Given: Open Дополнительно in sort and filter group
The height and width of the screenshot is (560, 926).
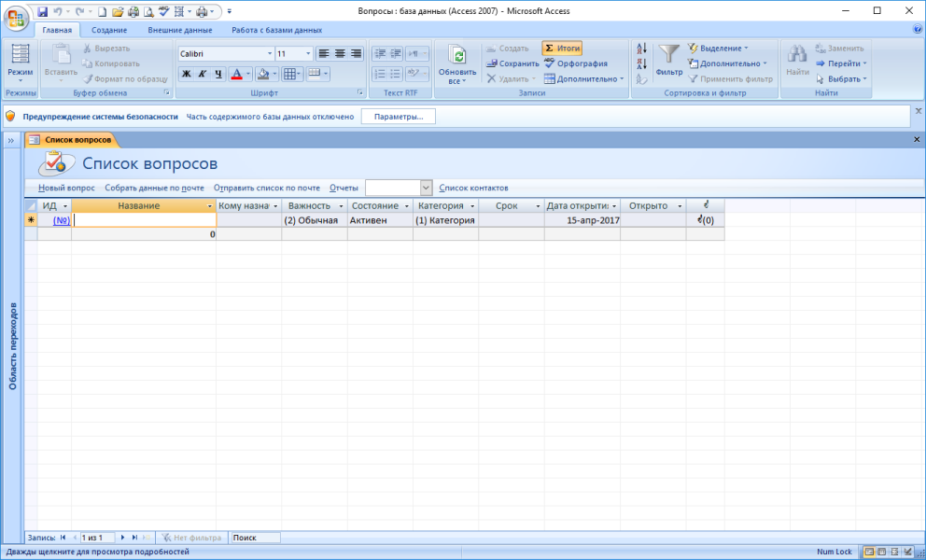Looking at the screenshot, I should click(727, 63).
